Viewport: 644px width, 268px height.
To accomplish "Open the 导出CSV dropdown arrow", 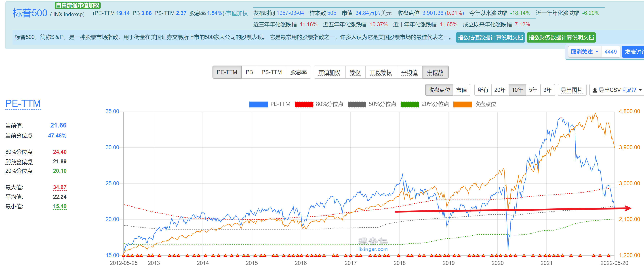I will click(640, 90).
